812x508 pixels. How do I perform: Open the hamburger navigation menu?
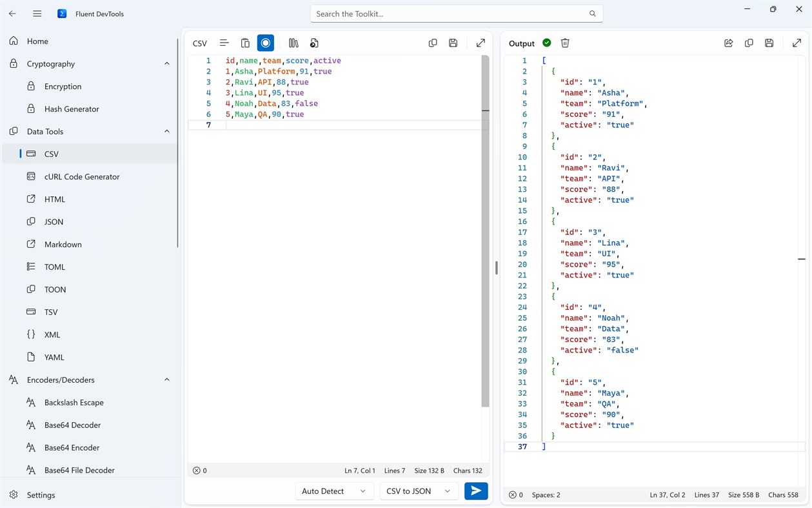[37, 14]
